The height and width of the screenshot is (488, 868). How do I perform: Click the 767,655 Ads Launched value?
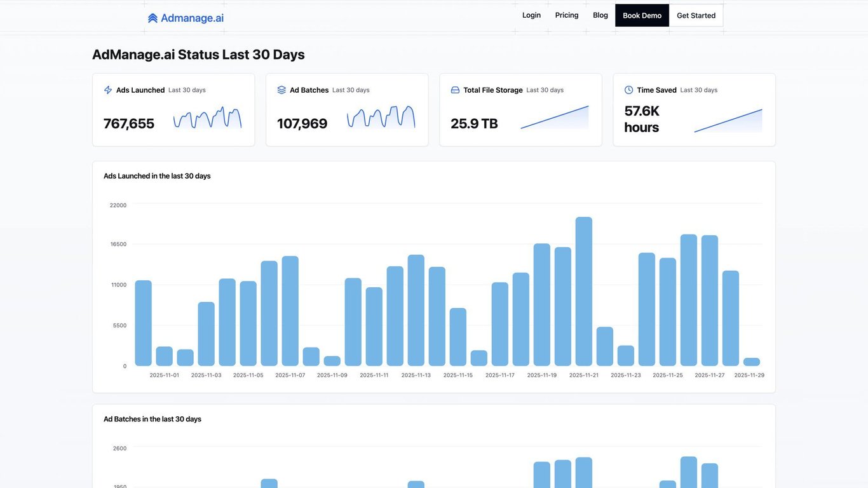(x=129, y=124)
